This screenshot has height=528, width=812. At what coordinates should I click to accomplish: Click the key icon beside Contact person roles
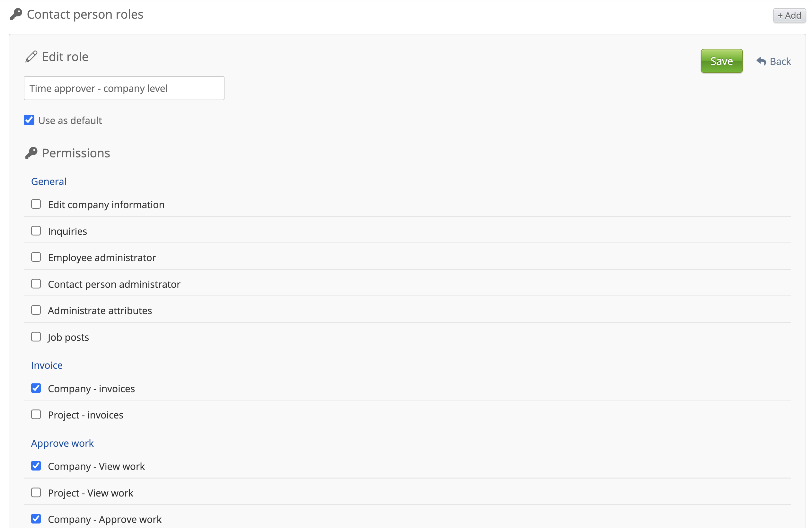click(16, 14)
